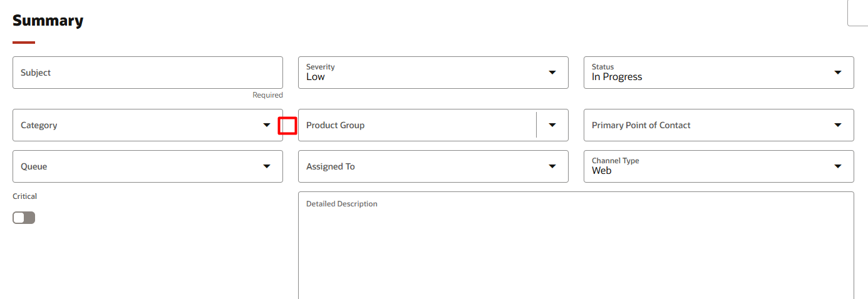Open Primary Point of Contact arrow
The image size is (868, 299).
838,125
